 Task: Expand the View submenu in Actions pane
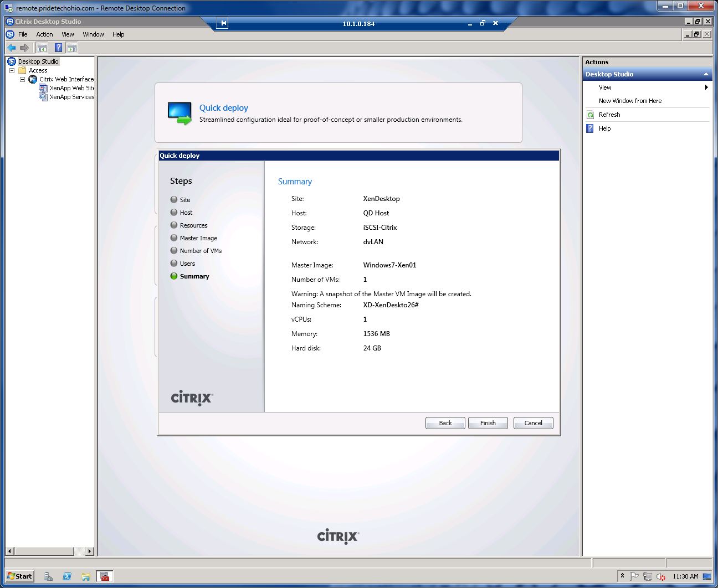706,87
